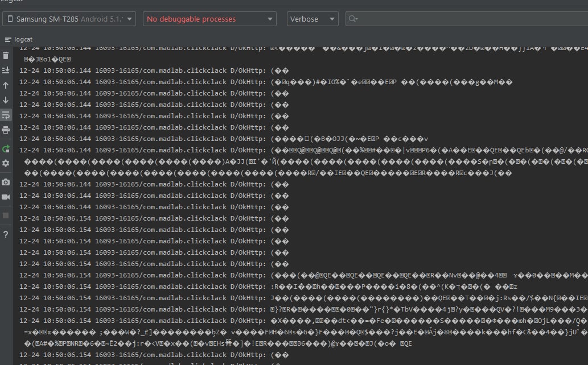Start screen recording with the video icon
This screenshot has width=588, height=365.
tap(6, 197)
